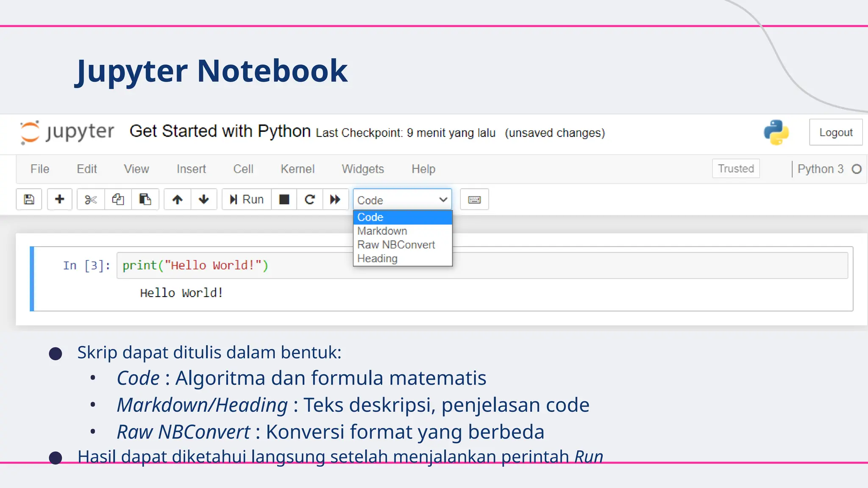Click the Python 3 kernel name
868x488 pixels.
(821, 169)
